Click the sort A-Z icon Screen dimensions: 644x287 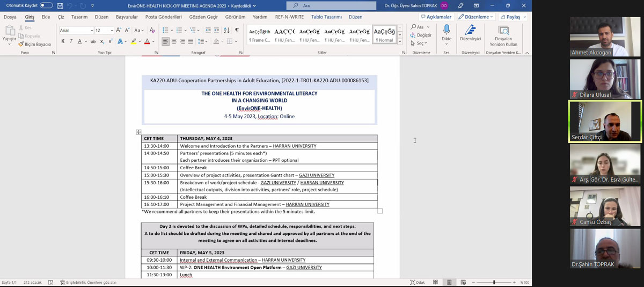click(x=226, y=30)
